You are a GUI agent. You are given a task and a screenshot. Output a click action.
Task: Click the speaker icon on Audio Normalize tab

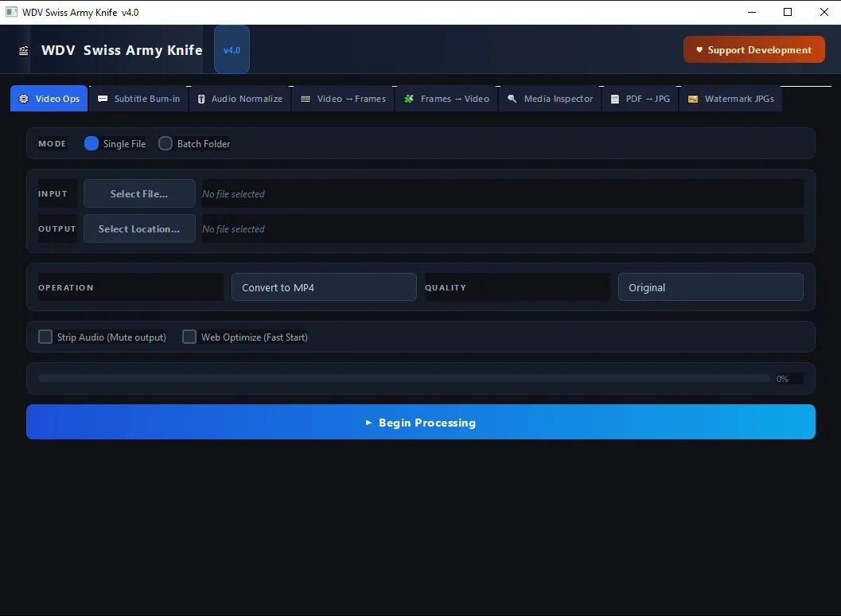pos(201,99)
